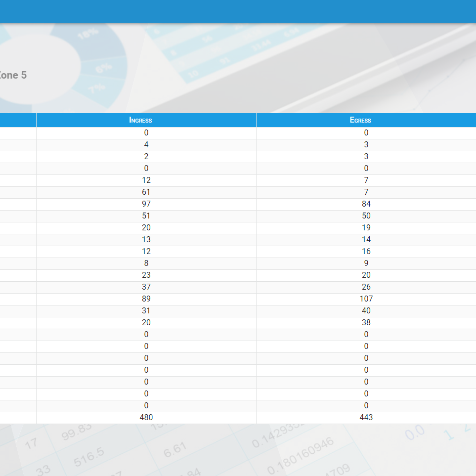Pick the Ingress cell with value 51
Image resolution: width=476 pixels, height=476 pixels.
(x=146, y=216)
